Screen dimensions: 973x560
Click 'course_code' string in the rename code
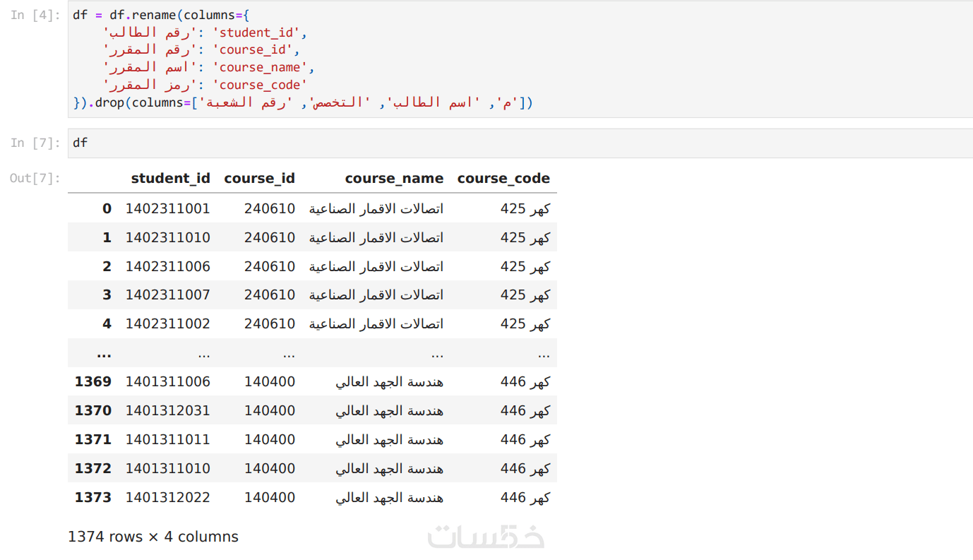[x=260, y=85]
